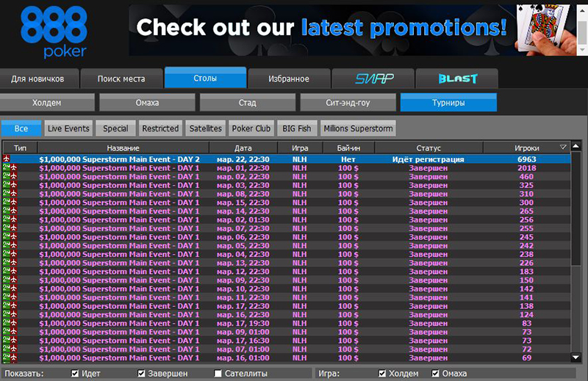Select the Superstorm Main Event DAY 2 row
Screen dimensions: 588x381
click(119, 159)
